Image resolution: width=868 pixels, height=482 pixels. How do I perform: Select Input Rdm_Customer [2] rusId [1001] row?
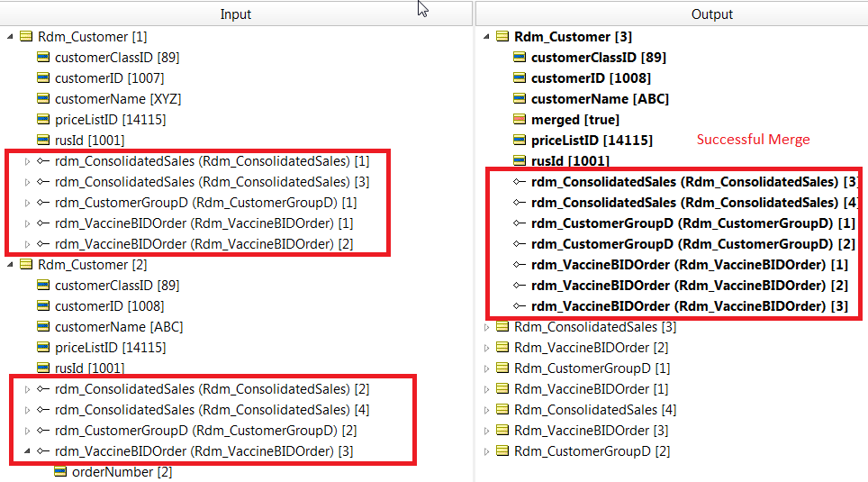tap(89, 368)
